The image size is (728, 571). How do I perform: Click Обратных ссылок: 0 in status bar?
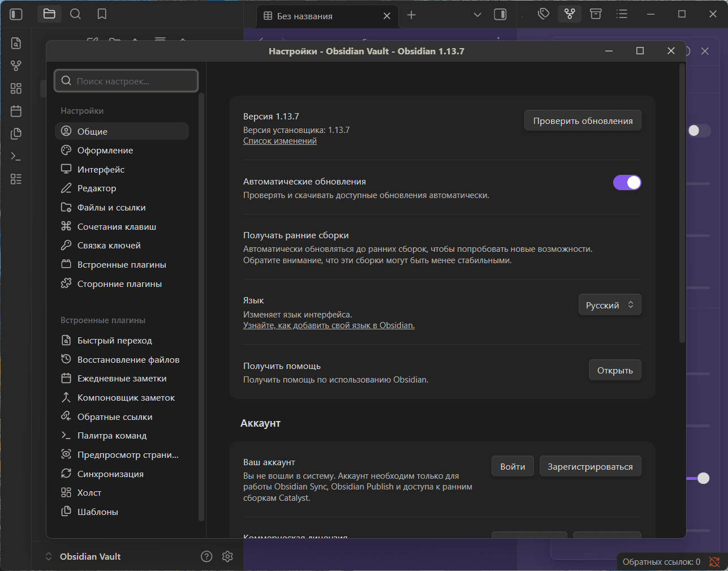tap(661, 562)
